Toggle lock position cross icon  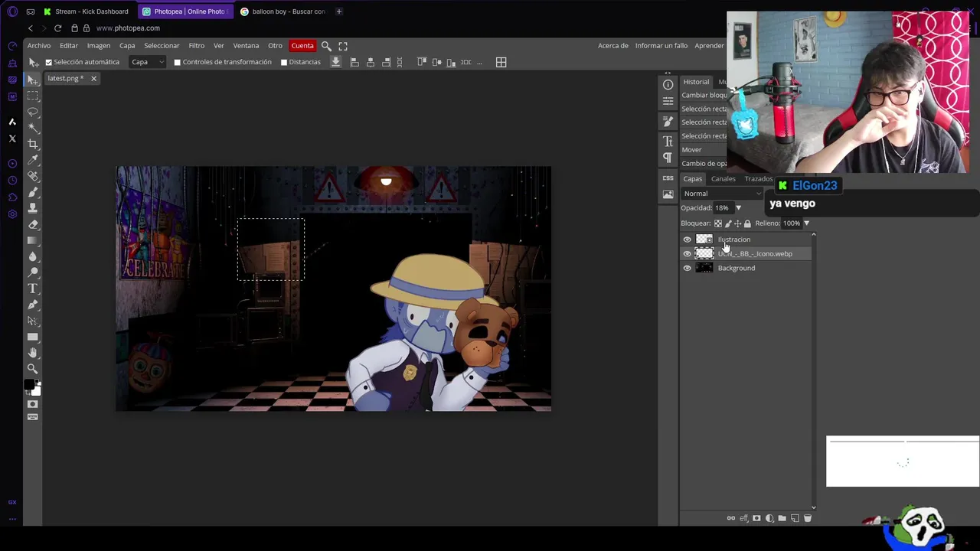(737, 223)
